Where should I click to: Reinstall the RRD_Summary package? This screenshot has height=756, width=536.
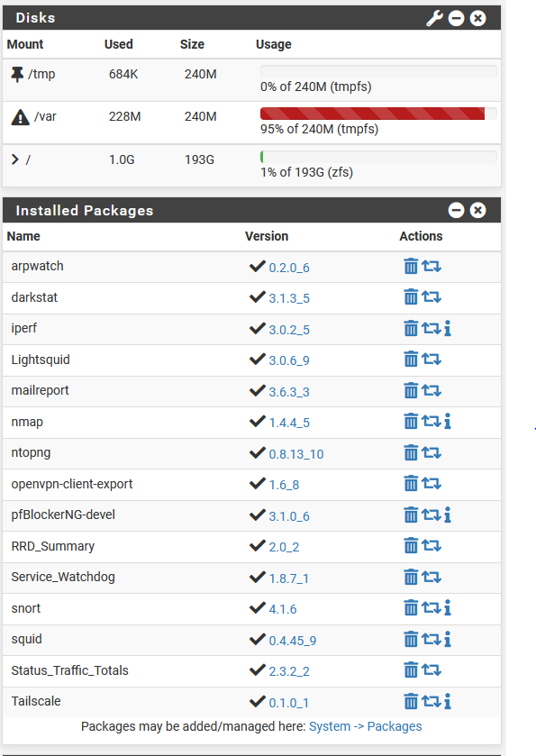[432, 546]
